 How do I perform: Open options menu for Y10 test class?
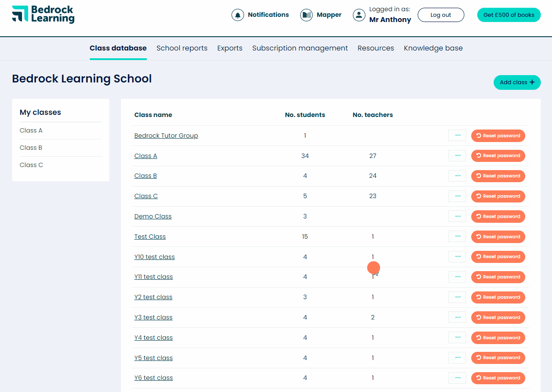coord(457,257)
